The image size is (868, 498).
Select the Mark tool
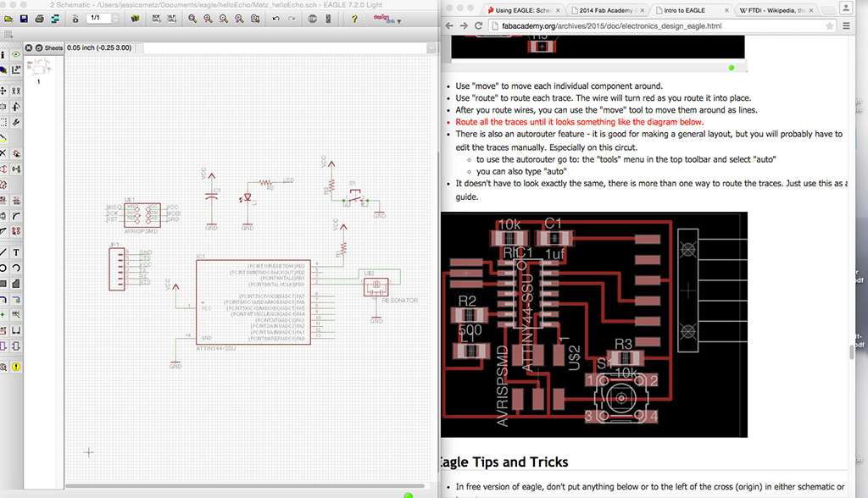point(16,69)
